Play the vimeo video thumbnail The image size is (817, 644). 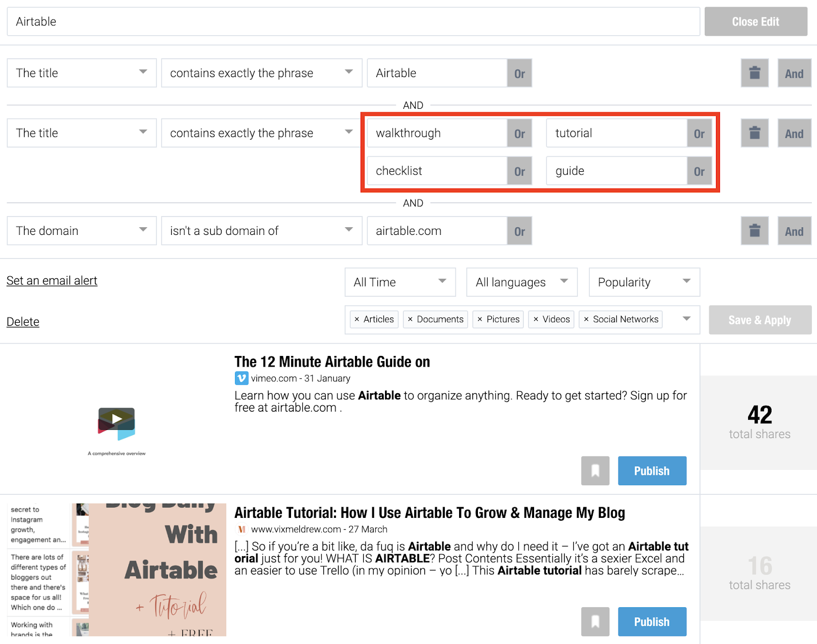pyautogui.click(x=117, y=419)
